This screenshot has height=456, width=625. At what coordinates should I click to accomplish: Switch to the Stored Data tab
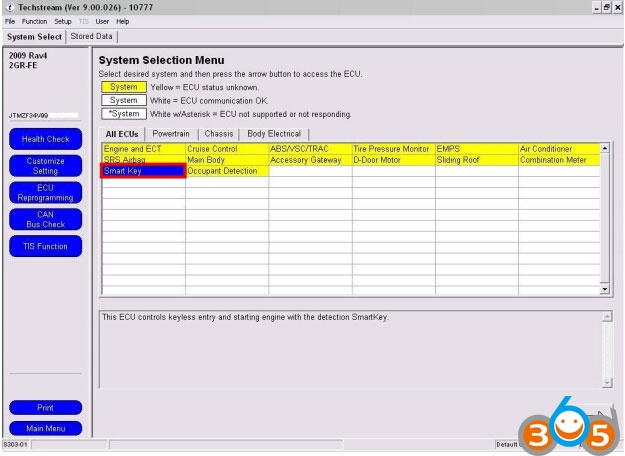coord(91,36)
